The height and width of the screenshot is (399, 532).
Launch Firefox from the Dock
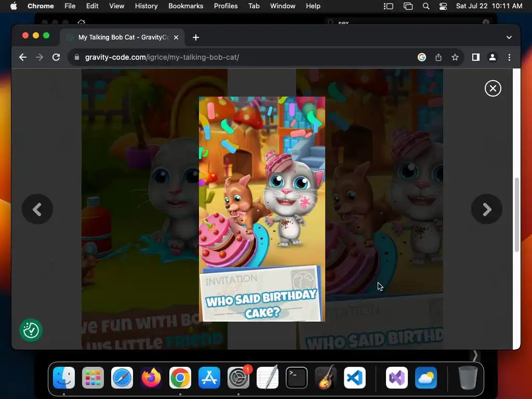click(151, 378)
